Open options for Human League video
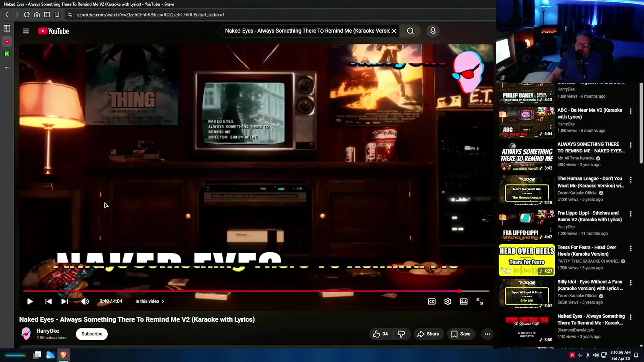The image size is (644, 362). click(631, 179)
